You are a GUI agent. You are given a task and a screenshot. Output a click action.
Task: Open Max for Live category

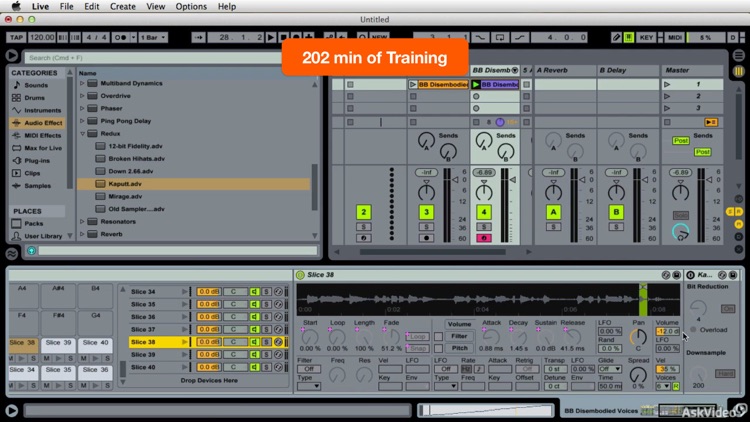pyautogui.click(x=43, y=148)
